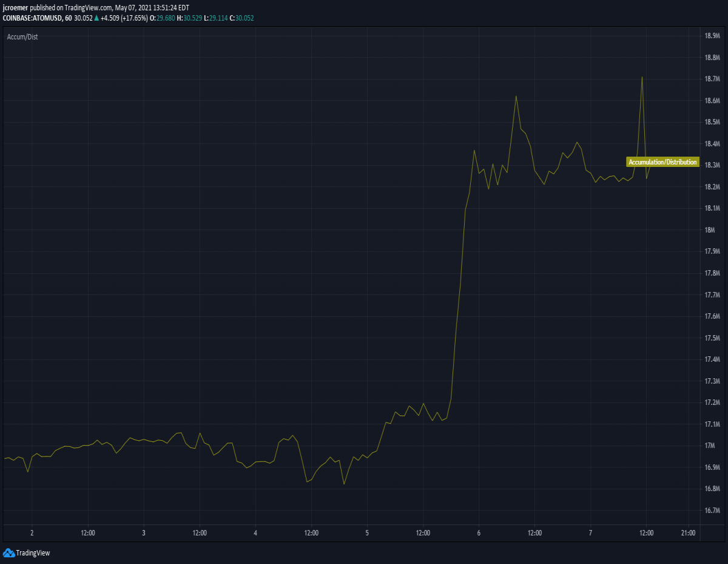Click the 17.5M price scale label
The image size is (728, 564).
712,338
